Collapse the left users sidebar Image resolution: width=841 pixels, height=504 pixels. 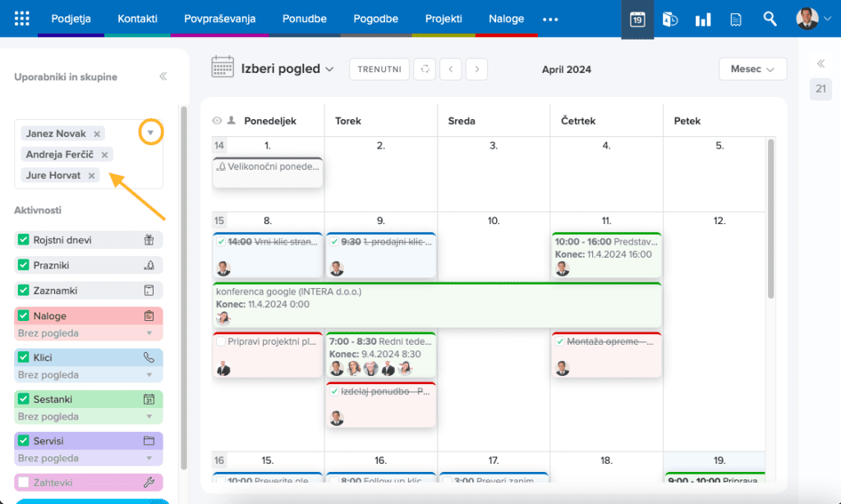click(163, 76)
